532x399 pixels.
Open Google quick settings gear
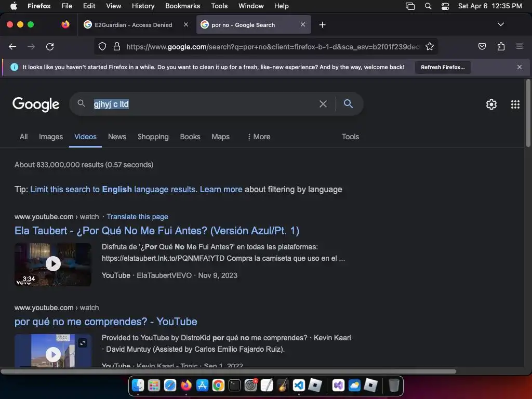click(491, 104)
